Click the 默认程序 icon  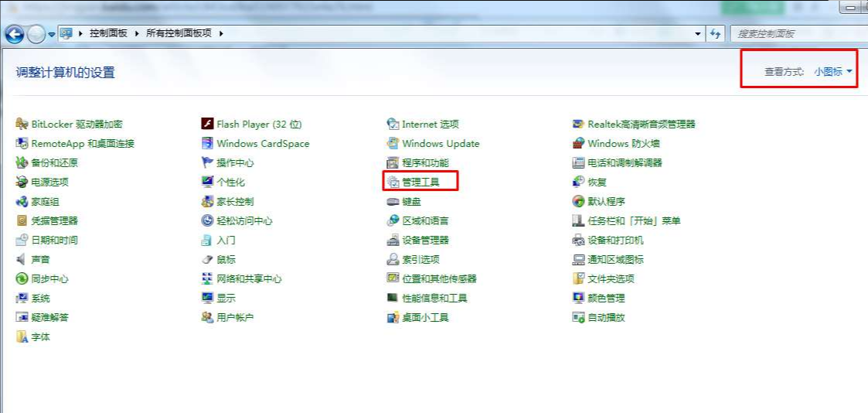pos(578,202)
